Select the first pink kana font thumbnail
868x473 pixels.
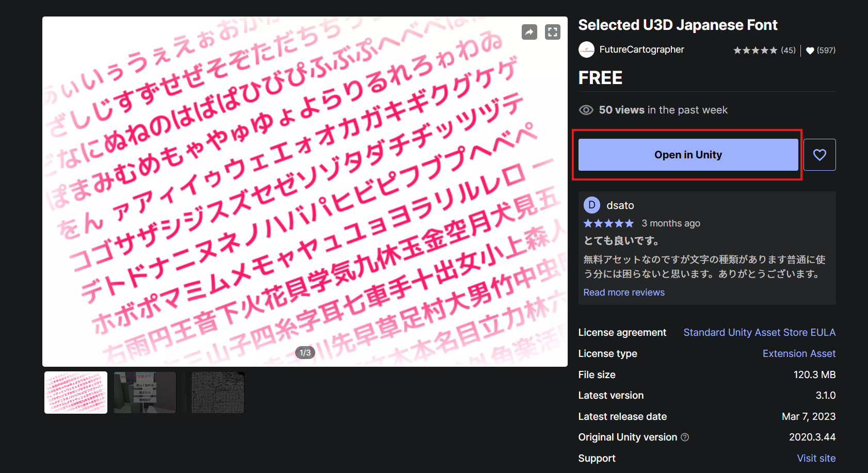click(x=76, y=393)
